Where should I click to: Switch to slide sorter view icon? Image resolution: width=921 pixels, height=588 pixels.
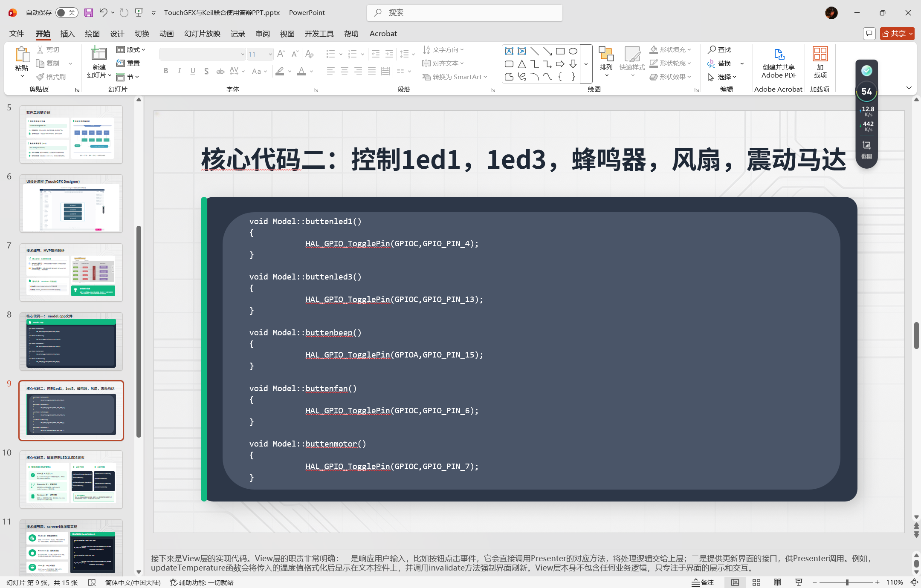tap(756, 582)
